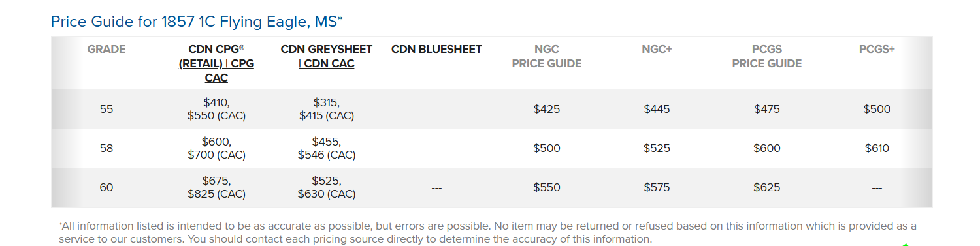Click the GRADE column header
This screenshot has height=246, width=980.
[106, 49]
